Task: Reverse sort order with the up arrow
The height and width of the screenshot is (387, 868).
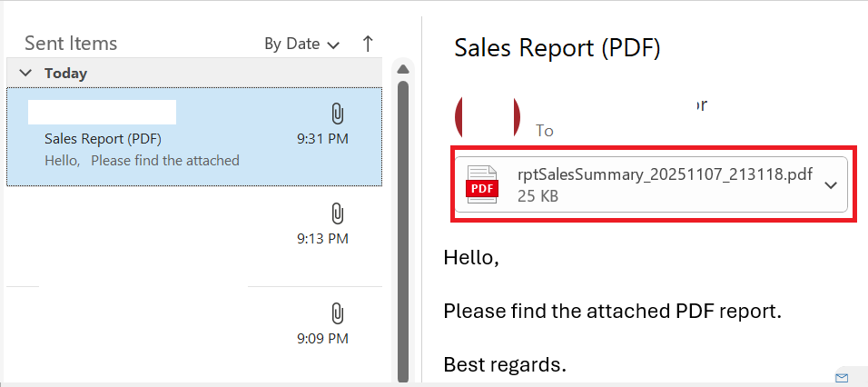Action: pos(368,44)
